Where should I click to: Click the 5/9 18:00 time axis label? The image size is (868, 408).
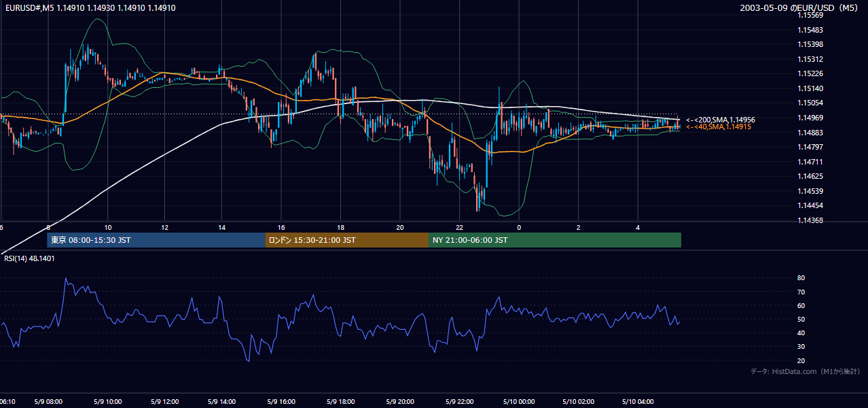(x=341, y=402)
